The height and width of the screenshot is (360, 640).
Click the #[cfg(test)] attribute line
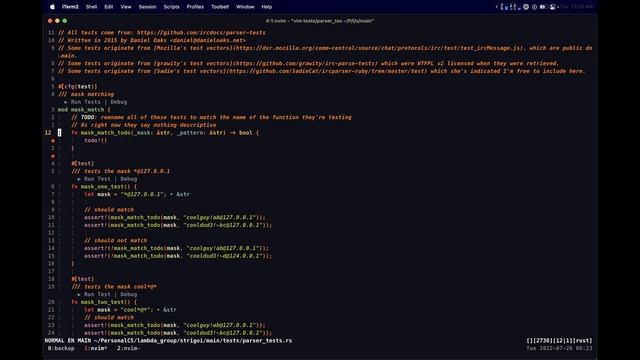click(x=78, y=87)
